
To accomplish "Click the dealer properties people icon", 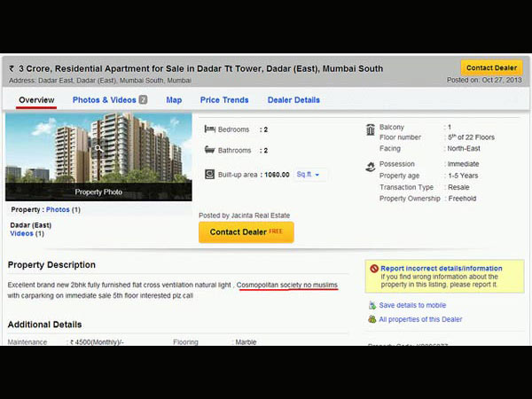I will (372, 319).
